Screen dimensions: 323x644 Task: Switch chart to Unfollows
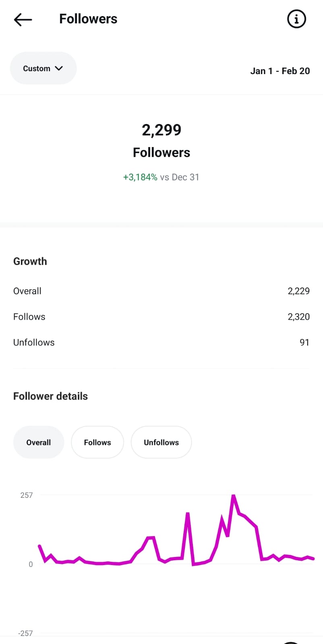161,442
